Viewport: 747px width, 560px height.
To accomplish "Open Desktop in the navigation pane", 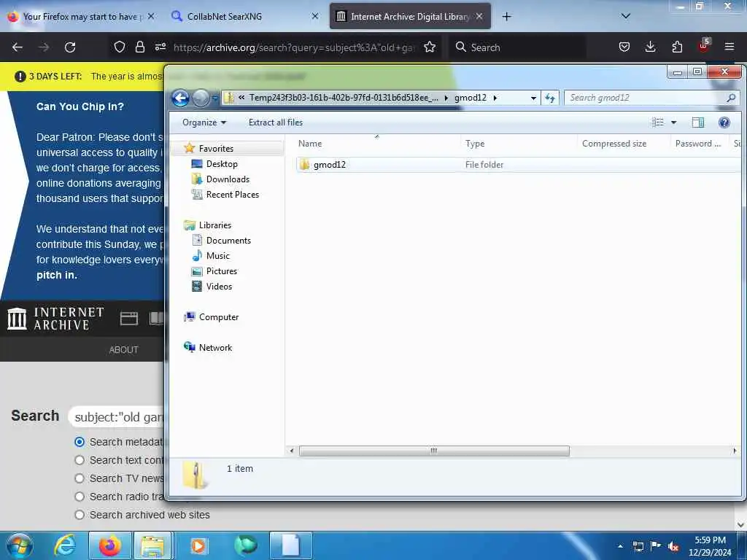I will [x=222, y=164].
